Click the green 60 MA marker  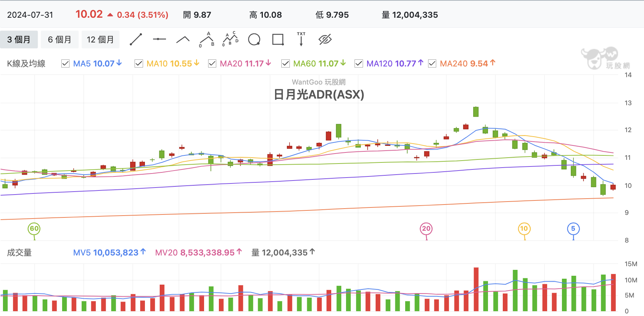click(x=34, y=229)
